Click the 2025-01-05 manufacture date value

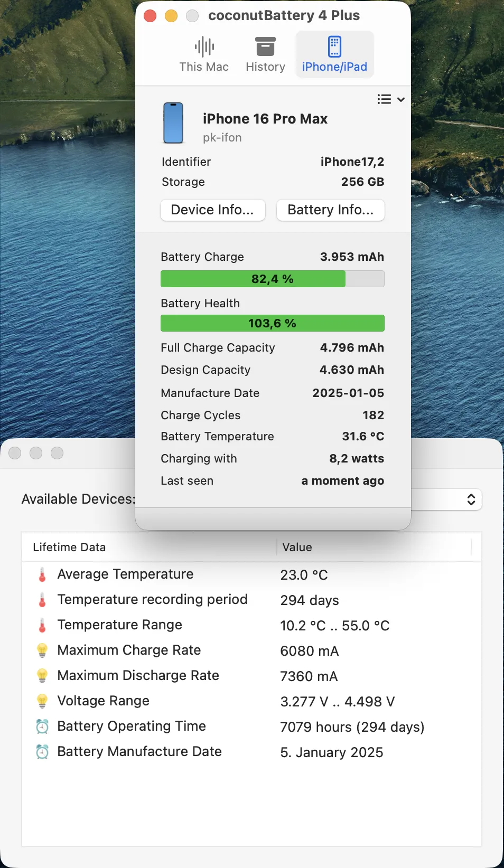tap(348, 393)
